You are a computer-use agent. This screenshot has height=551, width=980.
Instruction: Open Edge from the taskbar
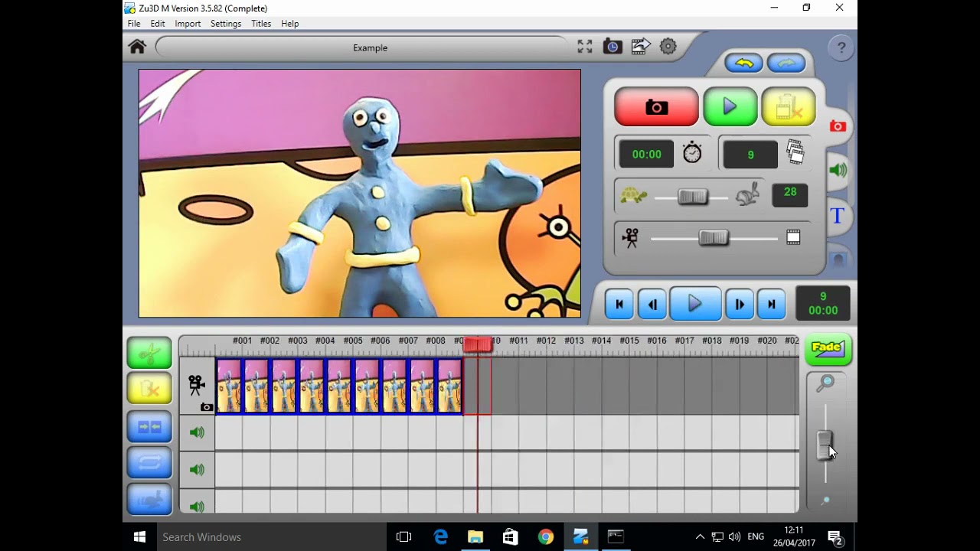tap(440, 537)
